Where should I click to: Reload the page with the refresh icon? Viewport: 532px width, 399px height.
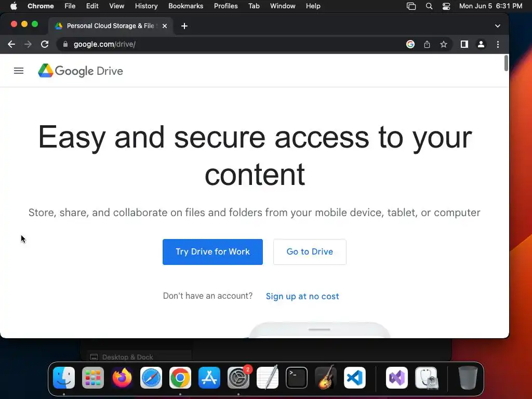(x=45, y=44)
